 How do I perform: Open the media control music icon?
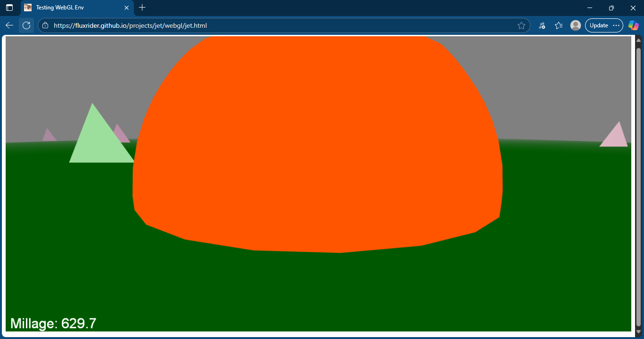point(542,25)
